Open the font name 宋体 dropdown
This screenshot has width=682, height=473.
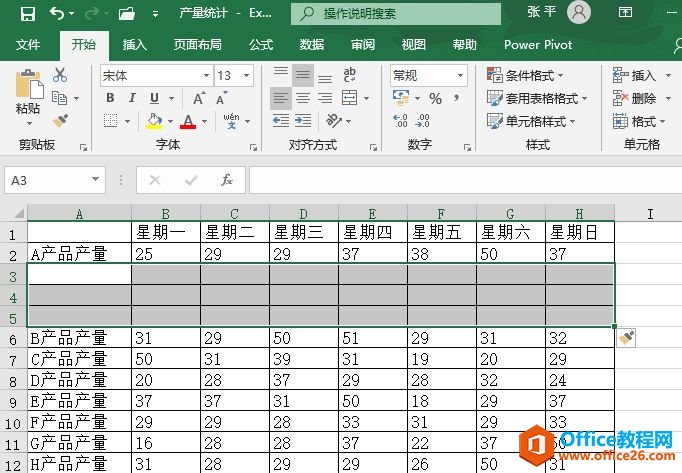tap(207, 76)
